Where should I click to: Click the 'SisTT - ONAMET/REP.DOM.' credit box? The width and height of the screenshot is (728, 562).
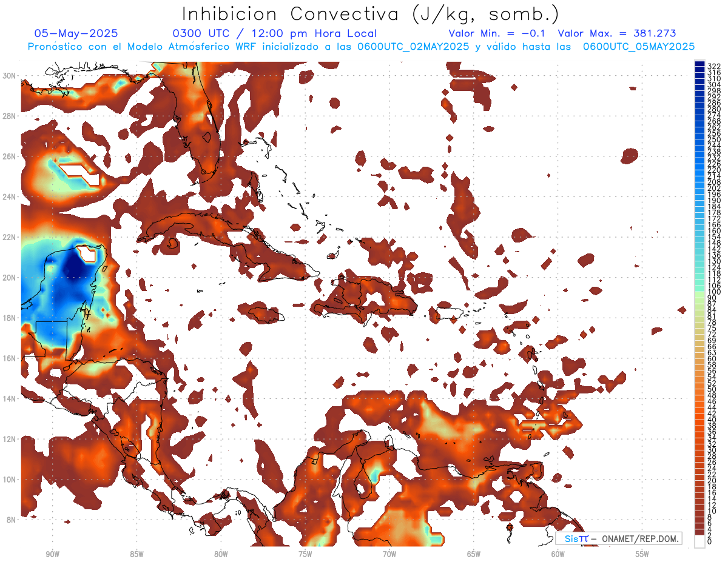[618, 538]
